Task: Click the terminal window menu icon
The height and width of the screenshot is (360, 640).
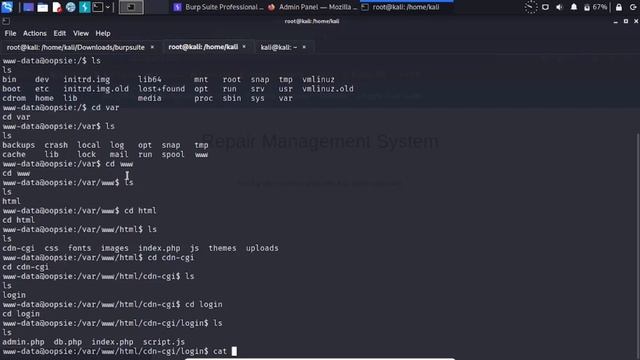Action: pyautogui.click(x=6, y=21)
